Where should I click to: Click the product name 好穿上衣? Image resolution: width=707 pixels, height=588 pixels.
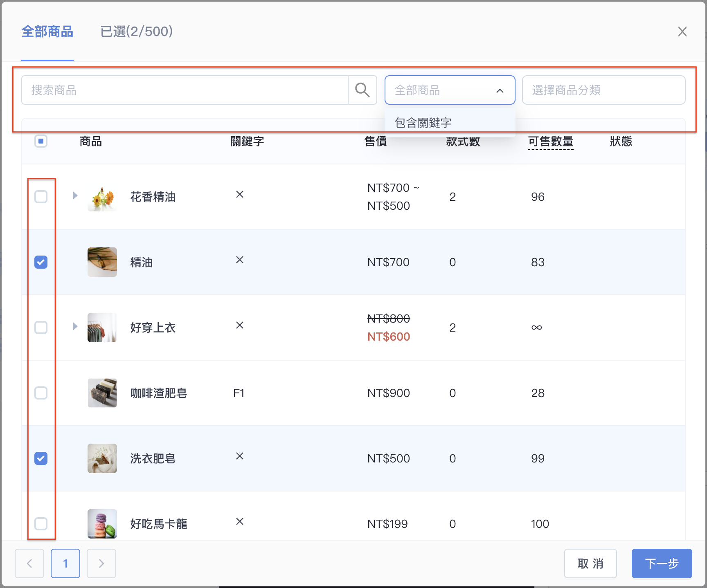pyautogui.click(x=153, y=328)
